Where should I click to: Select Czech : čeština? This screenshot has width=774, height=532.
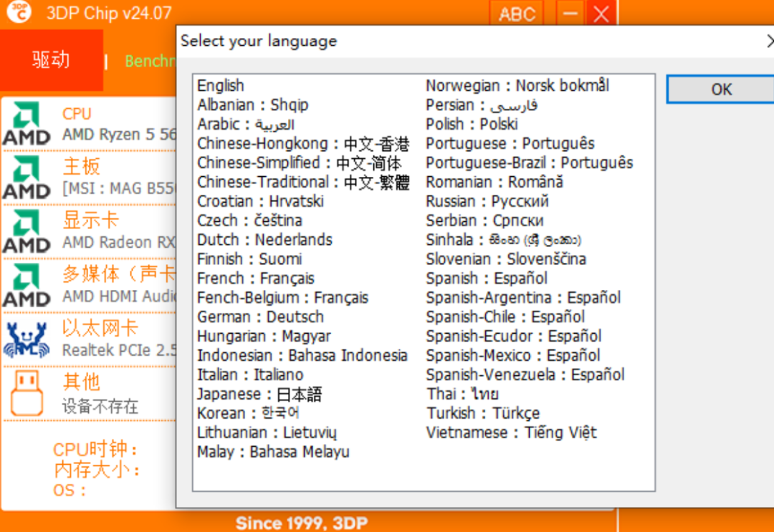(x=249, y=221)
